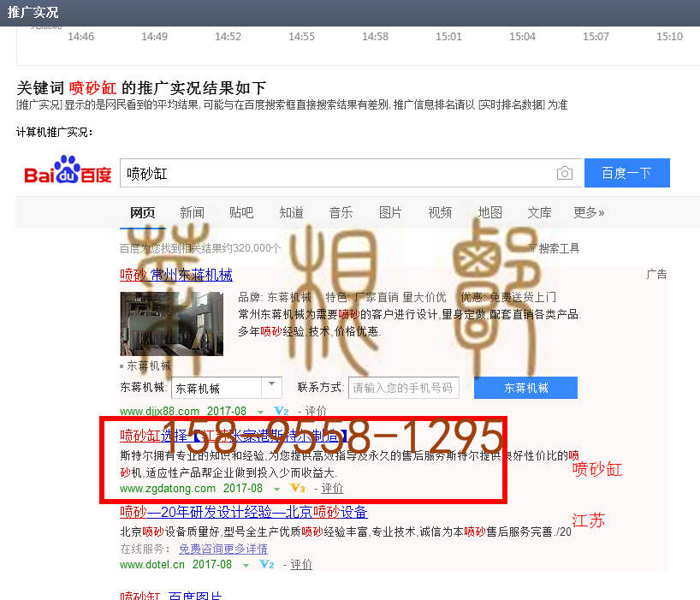Viewport: 700px width, 600px height.
Task: Switch to the 地图 tab
Action: (x=489, y=212)
